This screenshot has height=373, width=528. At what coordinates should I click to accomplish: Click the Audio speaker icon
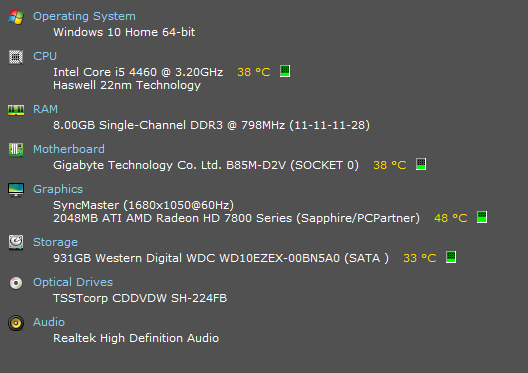point(16,323)
